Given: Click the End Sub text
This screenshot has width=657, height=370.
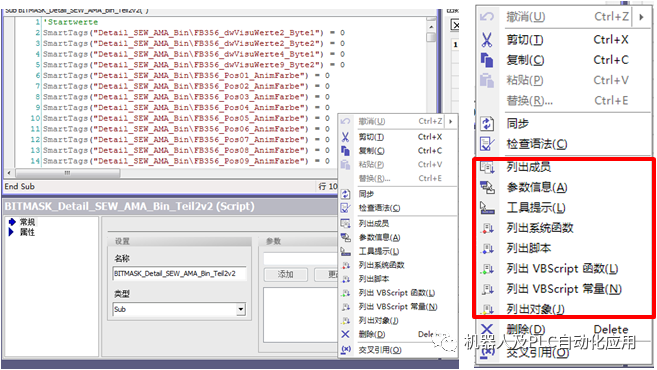Looking at the screenshot, I should [20, 186].
